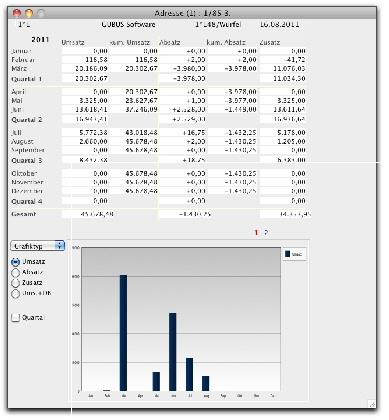The image size is (389, 420).
Task: Click the März Umsatz value cell
Action: tap(85, 69)
